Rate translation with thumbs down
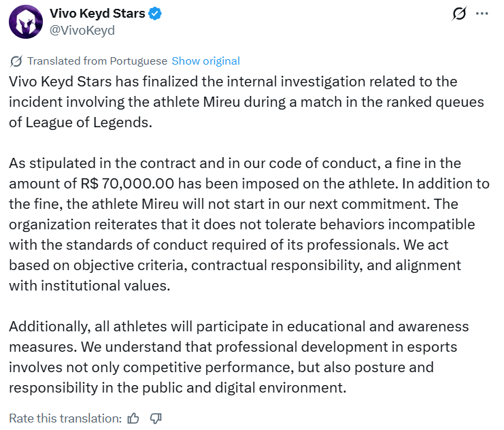Viewport: 504px width, 430px height. (155, 418)
